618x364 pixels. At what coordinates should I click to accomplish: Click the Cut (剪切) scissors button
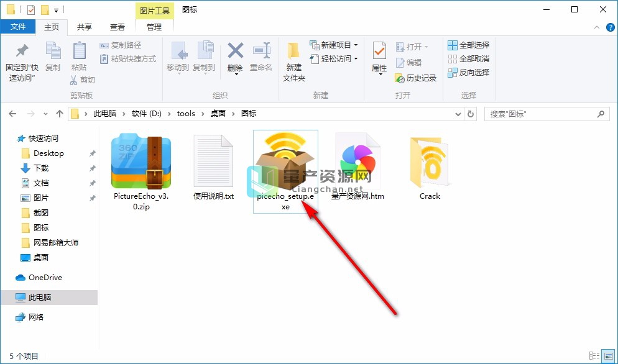(x=83, y=80)
